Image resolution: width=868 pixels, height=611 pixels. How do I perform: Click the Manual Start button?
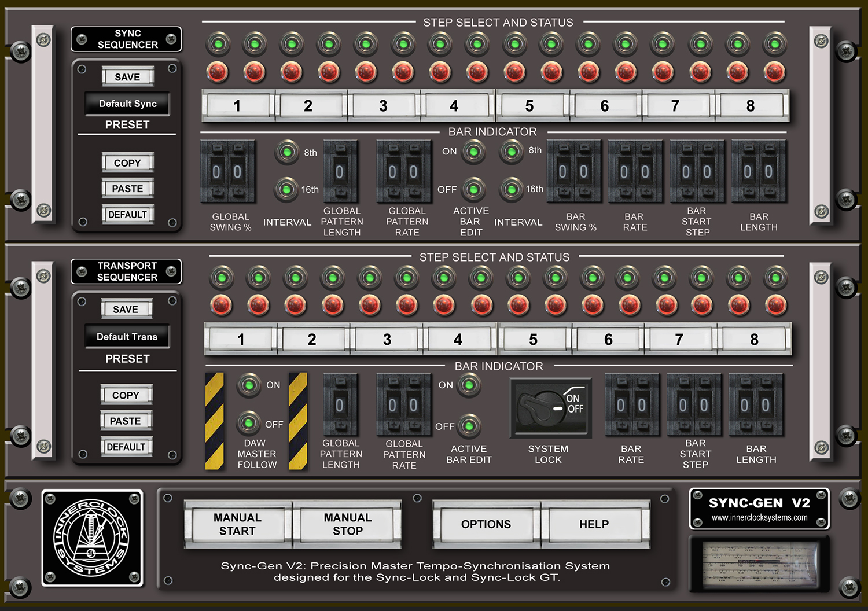click(238, 524)
